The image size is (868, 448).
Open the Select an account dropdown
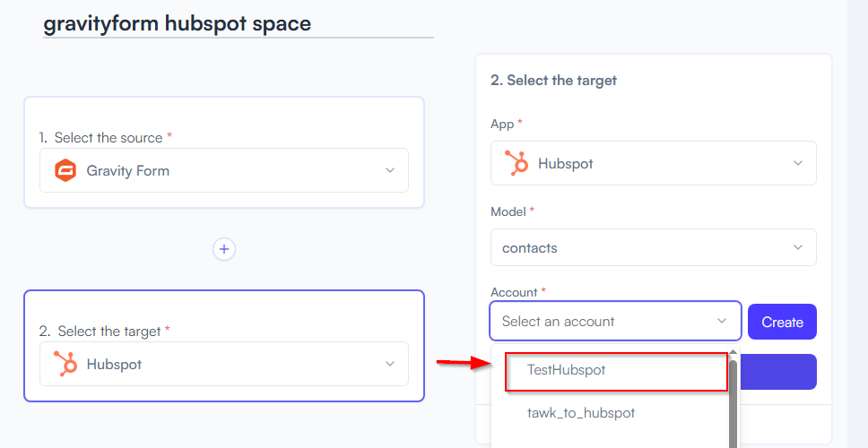click(x=615, y=321)
